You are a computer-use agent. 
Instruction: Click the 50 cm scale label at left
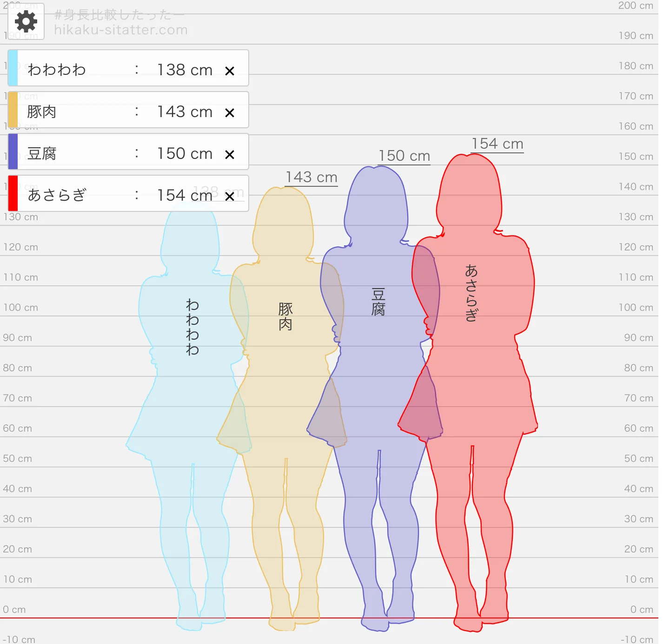[18, 459]
